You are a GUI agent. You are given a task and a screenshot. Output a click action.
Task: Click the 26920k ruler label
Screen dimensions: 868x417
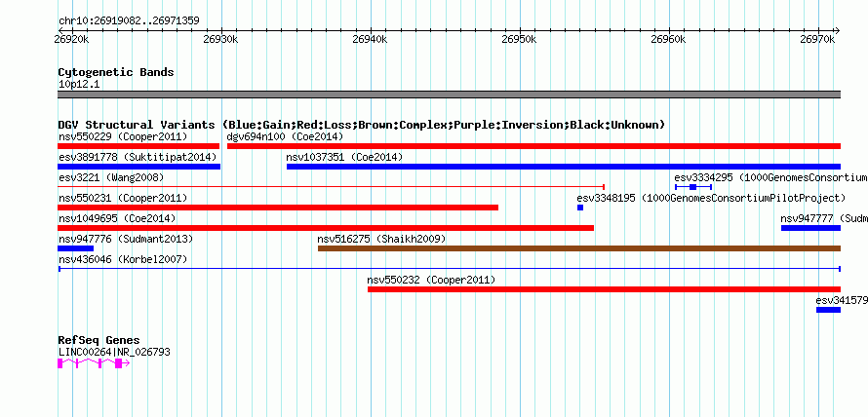tap(72, 39)
